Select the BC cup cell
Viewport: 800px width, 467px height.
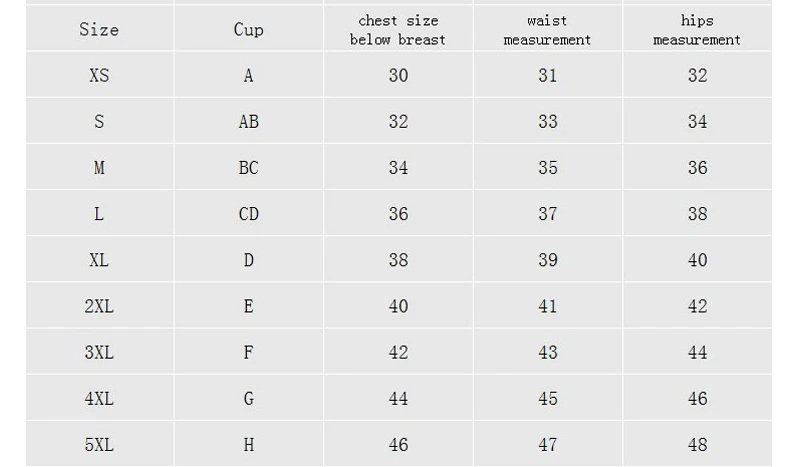[248, 168]
